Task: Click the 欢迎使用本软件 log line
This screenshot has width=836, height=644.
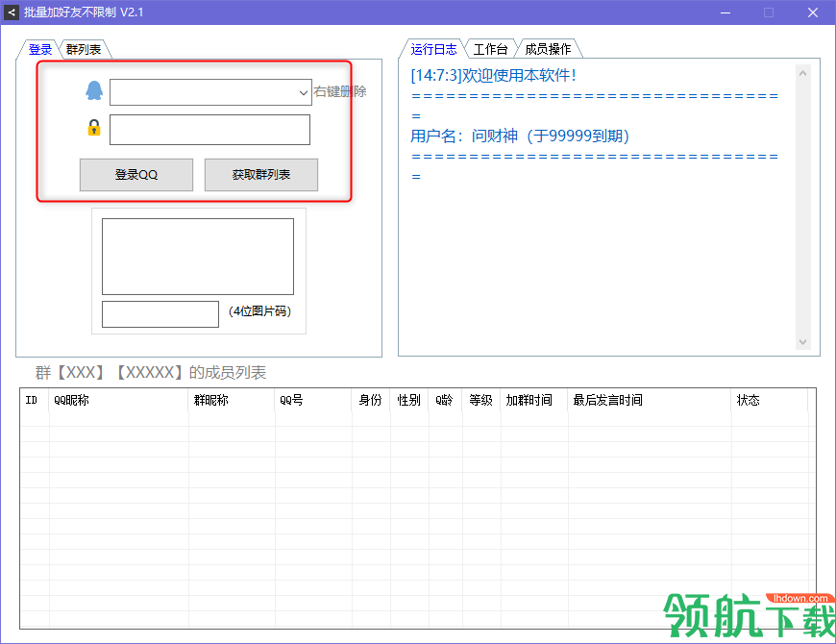Action: 494,75
